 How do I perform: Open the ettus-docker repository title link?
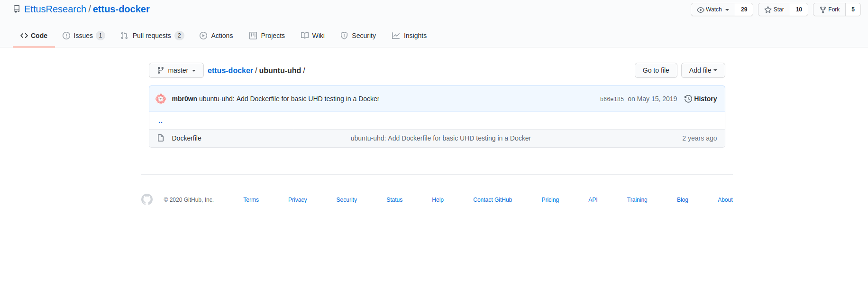121,9
